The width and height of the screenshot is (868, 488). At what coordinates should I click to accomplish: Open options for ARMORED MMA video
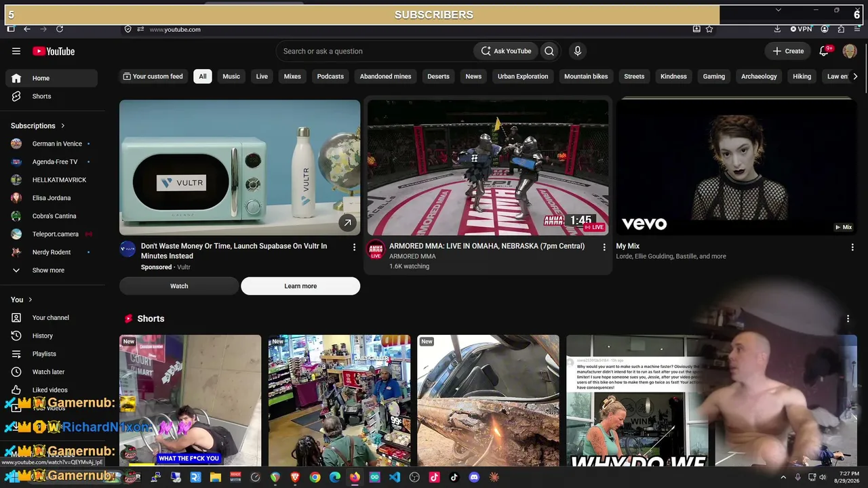tap(604, 247)
